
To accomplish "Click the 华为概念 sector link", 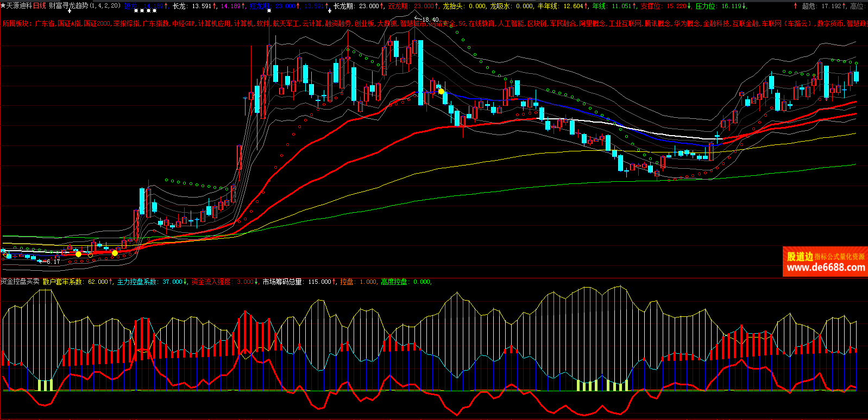I will pyautogui.click(x=687, y=24).
